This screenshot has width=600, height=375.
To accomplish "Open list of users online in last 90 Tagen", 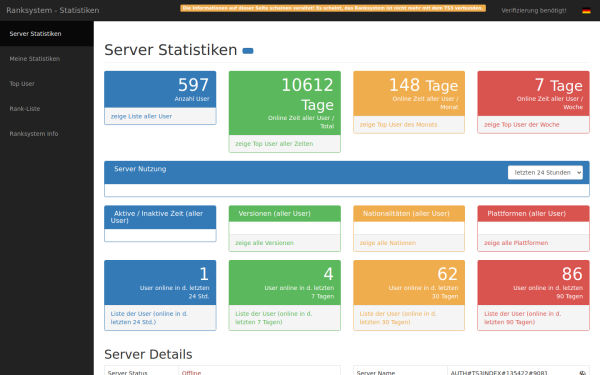I will pyautogui.click(x=523, y=318).
